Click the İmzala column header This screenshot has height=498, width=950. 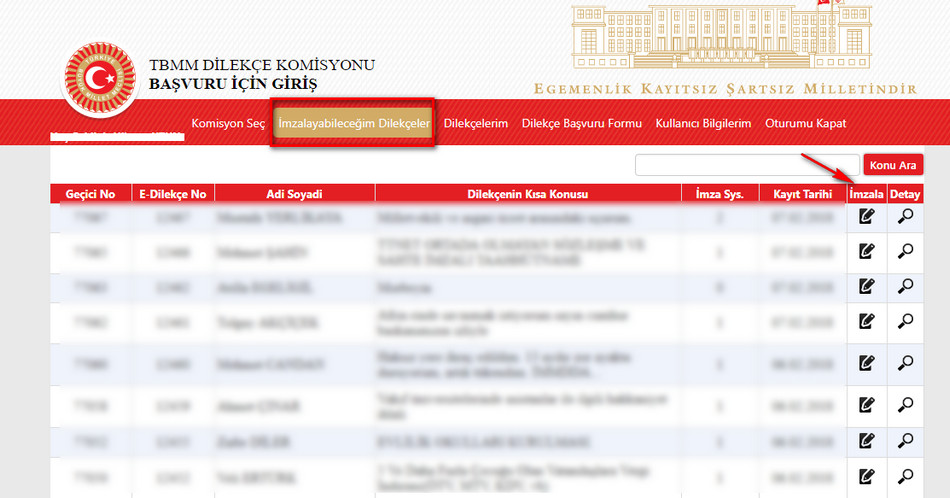pos(866,194)
